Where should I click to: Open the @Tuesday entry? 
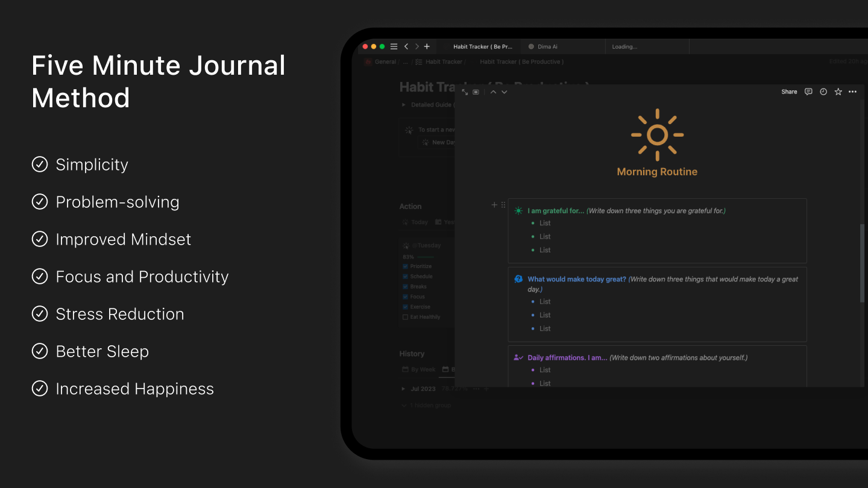(427, 246)
